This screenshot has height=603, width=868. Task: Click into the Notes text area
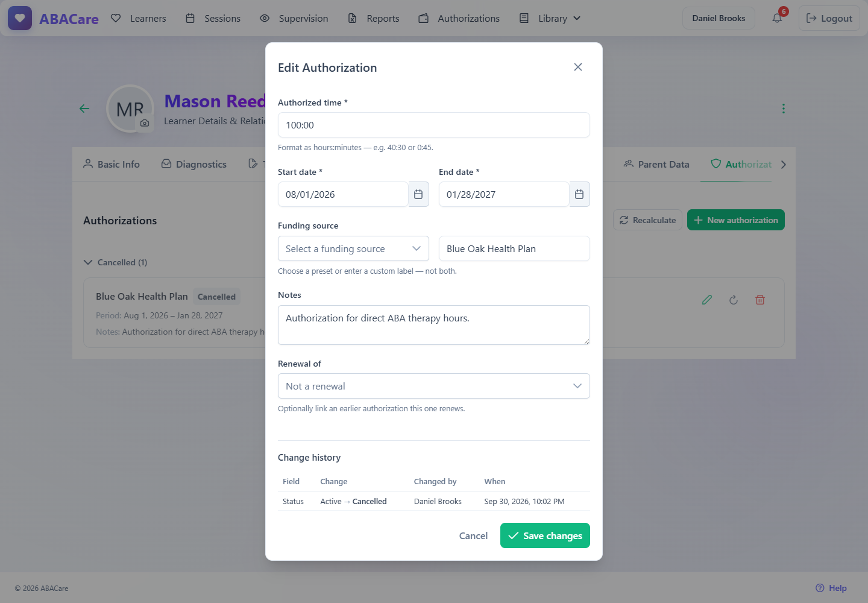click(x=434, y=325)
